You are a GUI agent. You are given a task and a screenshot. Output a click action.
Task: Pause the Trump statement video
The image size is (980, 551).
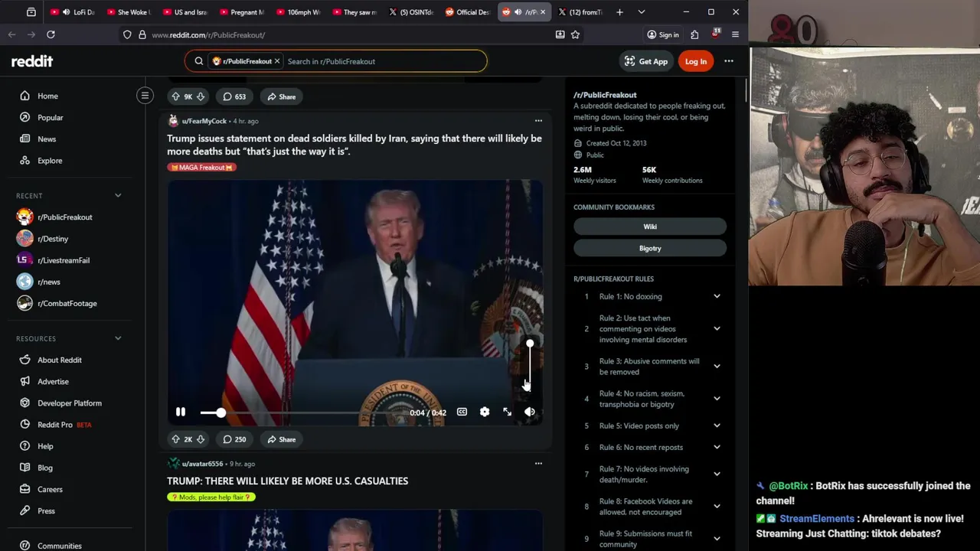[181, 412]
